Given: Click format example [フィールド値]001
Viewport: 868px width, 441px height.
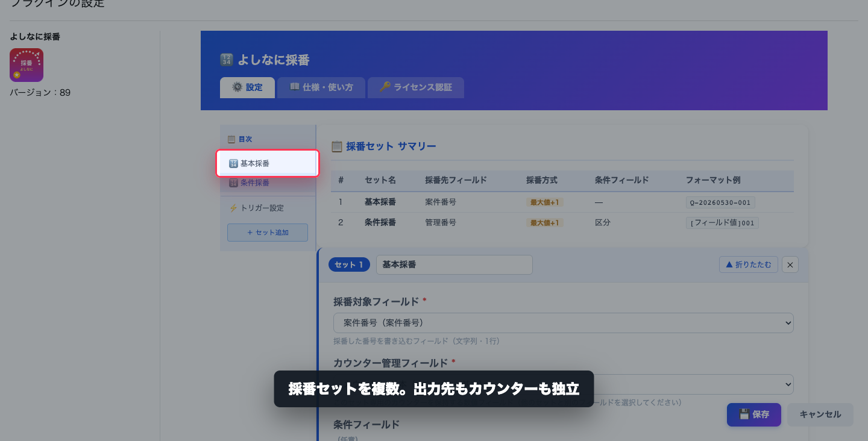Looking at the screenshot, I should point(722,223).
